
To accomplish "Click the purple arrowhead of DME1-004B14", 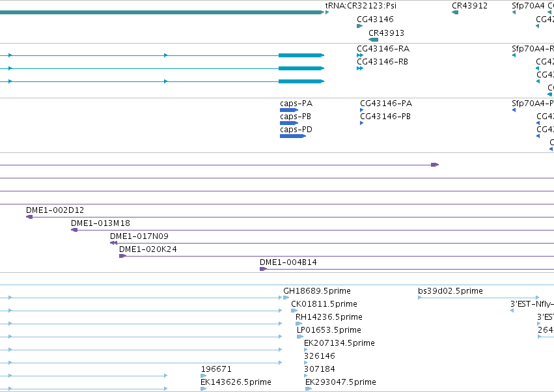I will click(263, 269).
